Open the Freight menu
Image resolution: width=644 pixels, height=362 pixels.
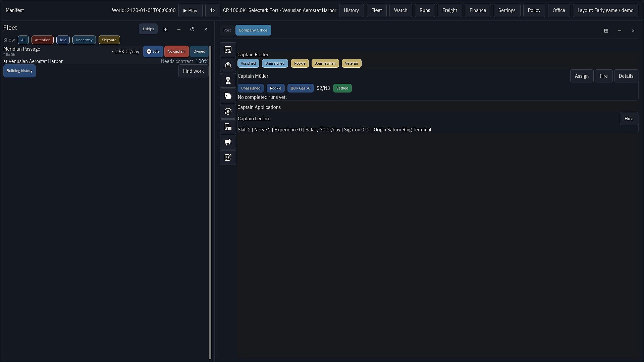click(x=449, y=10)
